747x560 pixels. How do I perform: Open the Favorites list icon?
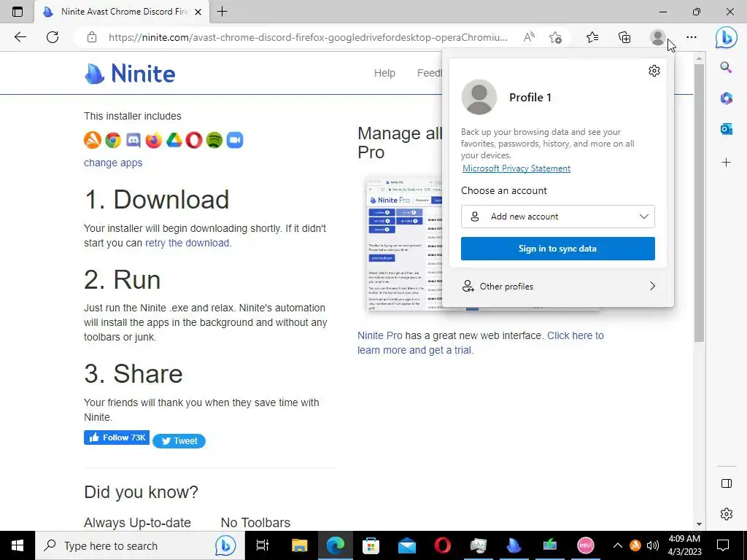[592, 37]
